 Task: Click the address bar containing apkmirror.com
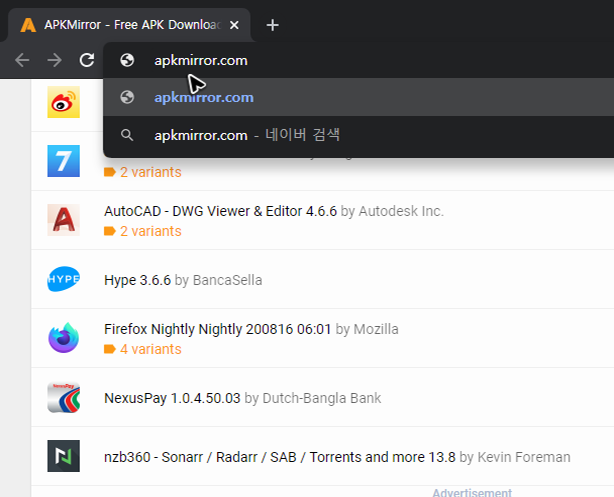358,60
